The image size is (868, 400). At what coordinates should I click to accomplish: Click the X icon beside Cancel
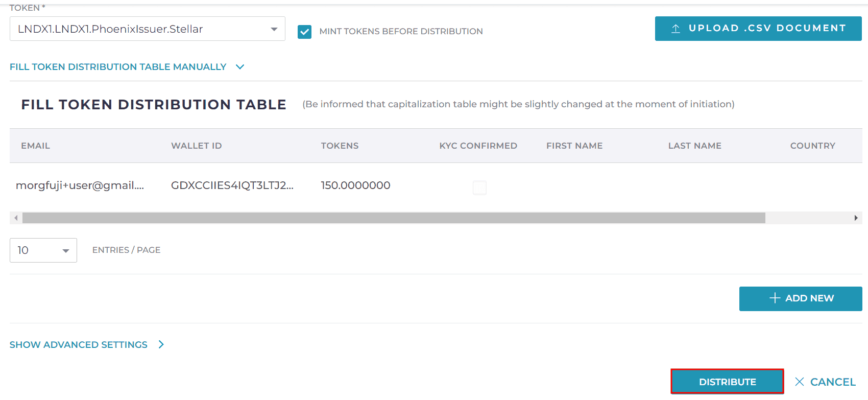800,382
